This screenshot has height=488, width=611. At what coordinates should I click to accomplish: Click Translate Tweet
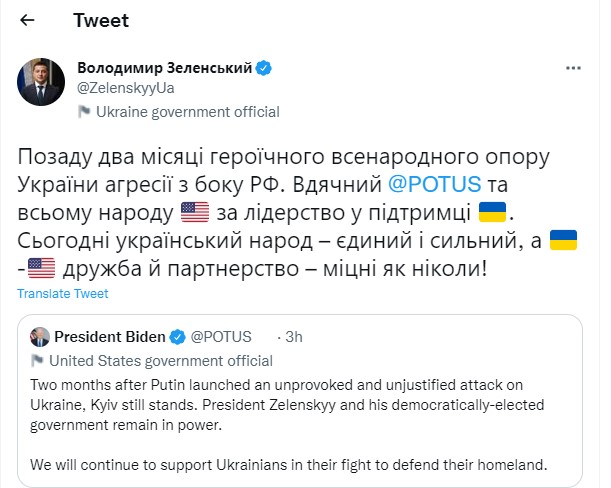pyautogui.click(x=62, y=294)
